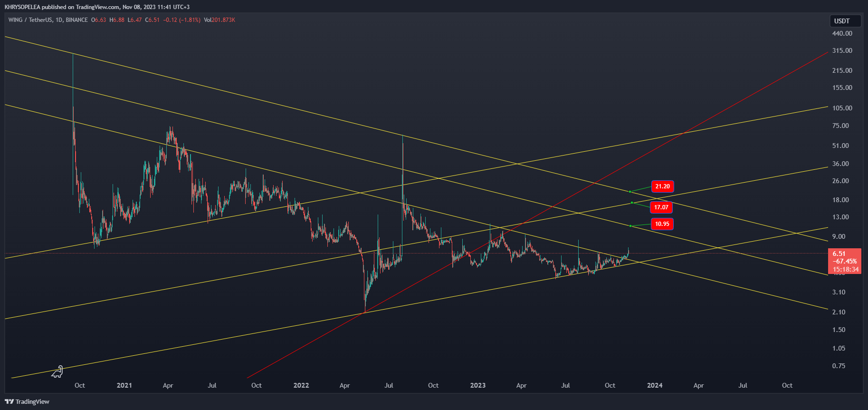Click the volume value Vol201.873K
The width and height of the screenshot is (868, 410).
[219, 20]
